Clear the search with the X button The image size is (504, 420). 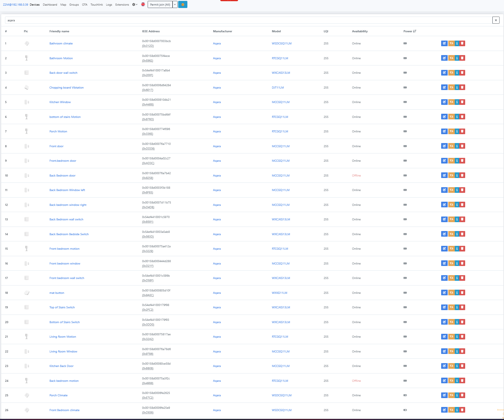tap(496, 20)
